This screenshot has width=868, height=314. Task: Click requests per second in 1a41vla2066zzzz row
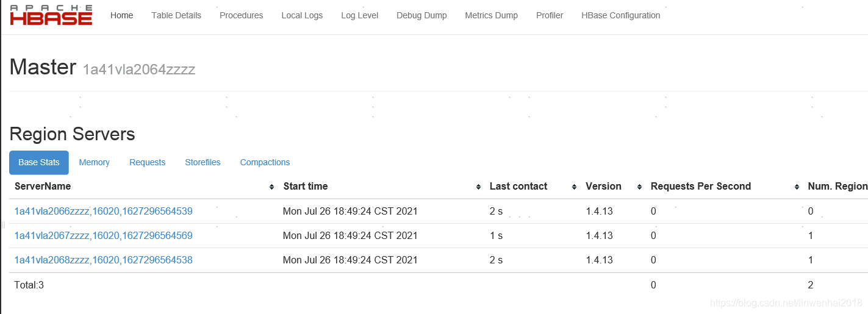[x=653, y=212]
